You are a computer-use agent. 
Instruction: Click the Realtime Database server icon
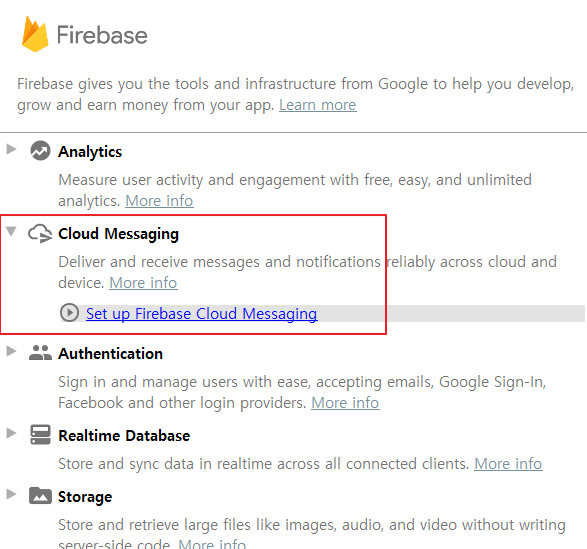40,435
